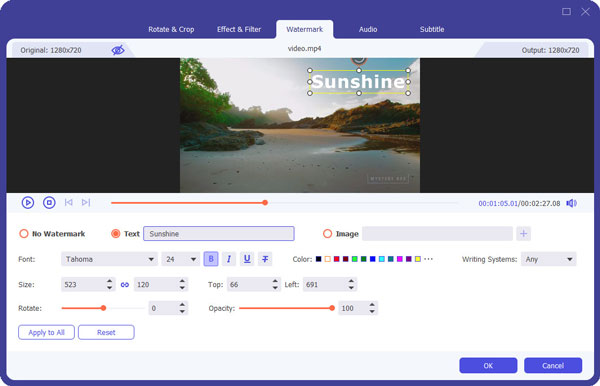Expand the font size 24 dropdown
This screenshot has height=386, width=600.
pos(180,259)
